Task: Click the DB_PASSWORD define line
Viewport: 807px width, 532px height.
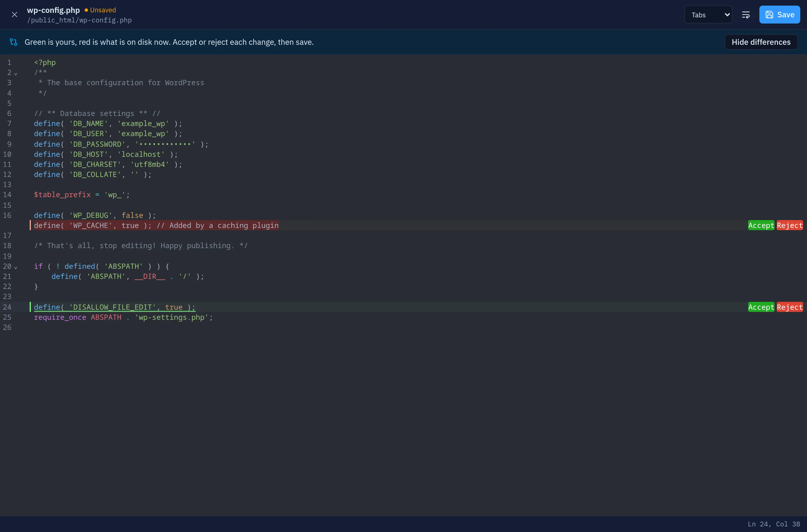Action: pyautogui.click(x=121, y=144)
